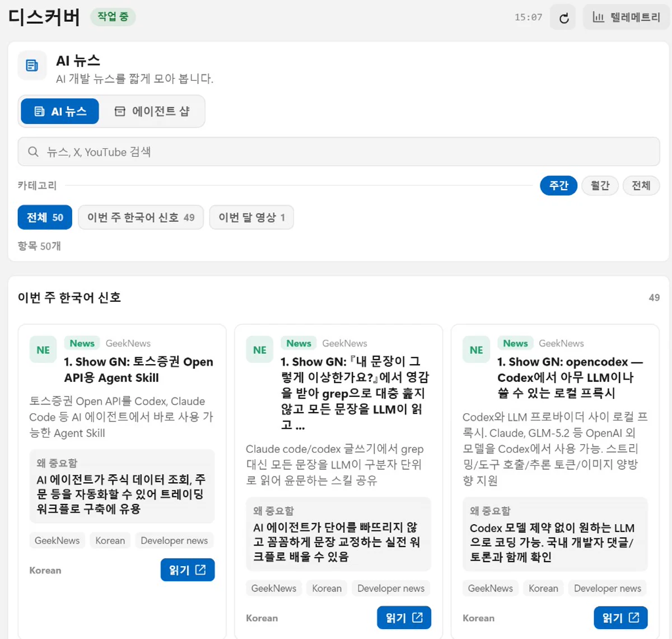Click Developer news tag on opencodex card
This screenshot has width=672, height=639.
608,588
